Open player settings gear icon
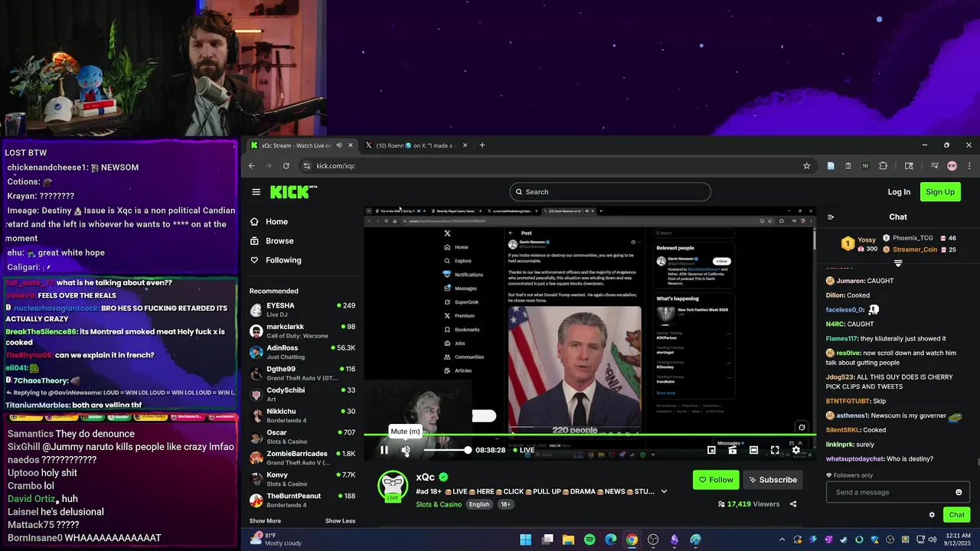 tap(796, 450)
